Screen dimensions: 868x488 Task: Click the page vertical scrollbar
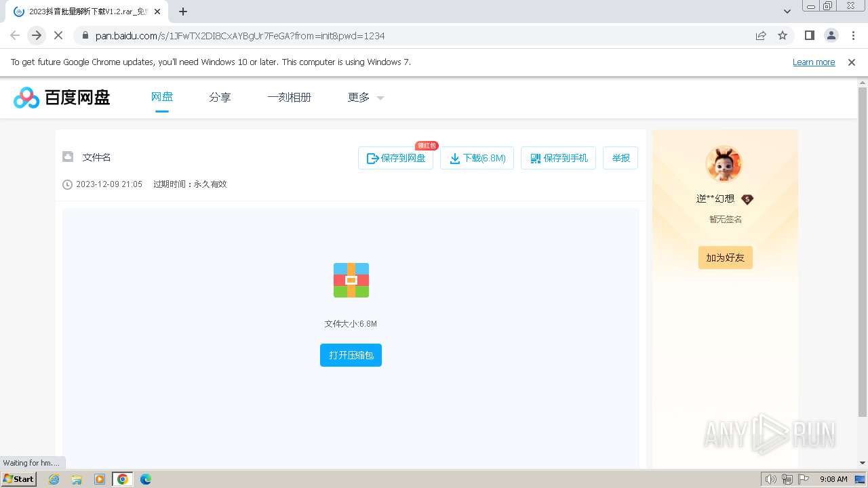click(x=863, y=251)
